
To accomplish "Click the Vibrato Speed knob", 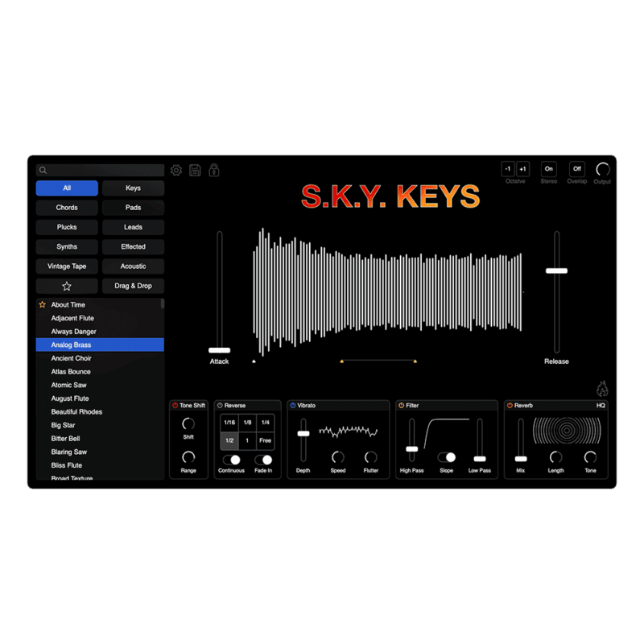I will click(338, 457).
